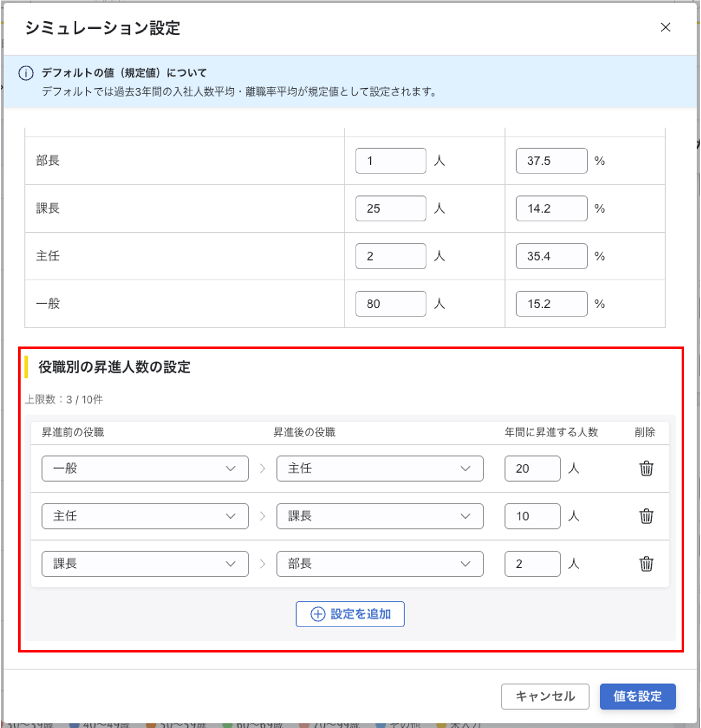Open the 一般 pre-promotion role dropdown

(145, 468)
